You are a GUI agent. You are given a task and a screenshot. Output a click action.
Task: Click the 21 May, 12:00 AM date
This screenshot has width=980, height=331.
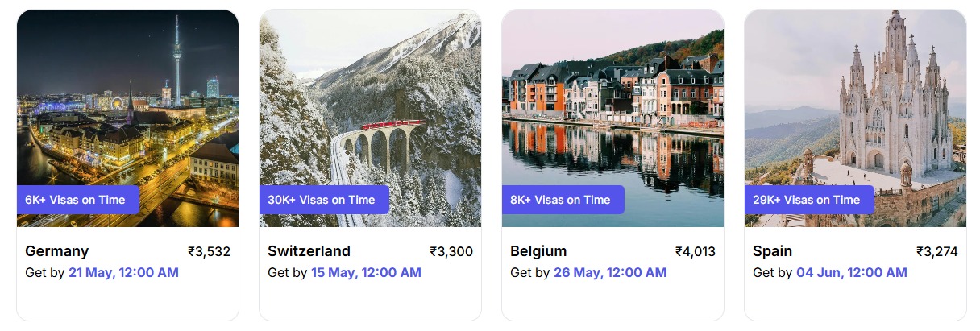click(x=123, y=273)
